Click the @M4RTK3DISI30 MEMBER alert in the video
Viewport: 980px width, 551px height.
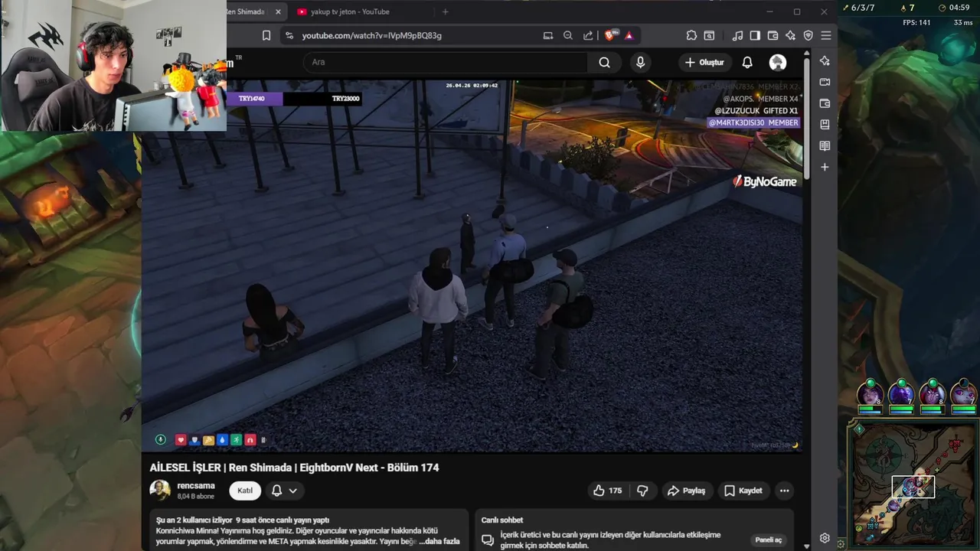(x=753, y=122)
